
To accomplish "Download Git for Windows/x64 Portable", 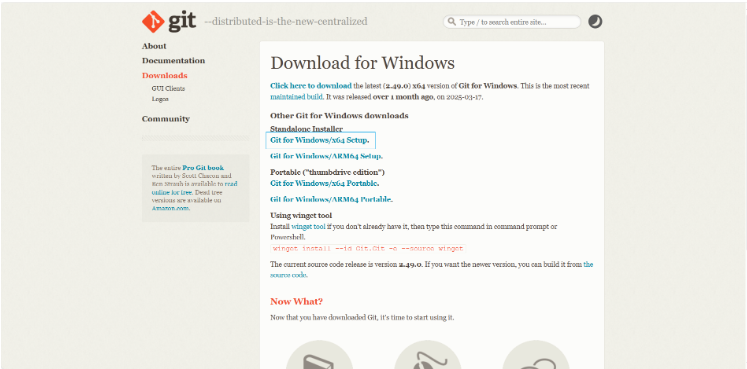I will click(x=324, y=183).
